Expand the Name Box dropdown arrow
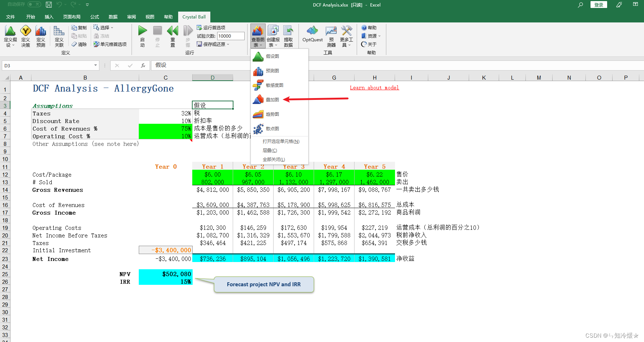Viewport: 644px width, 342px height. pyautogui.click(x=95, y=66)
